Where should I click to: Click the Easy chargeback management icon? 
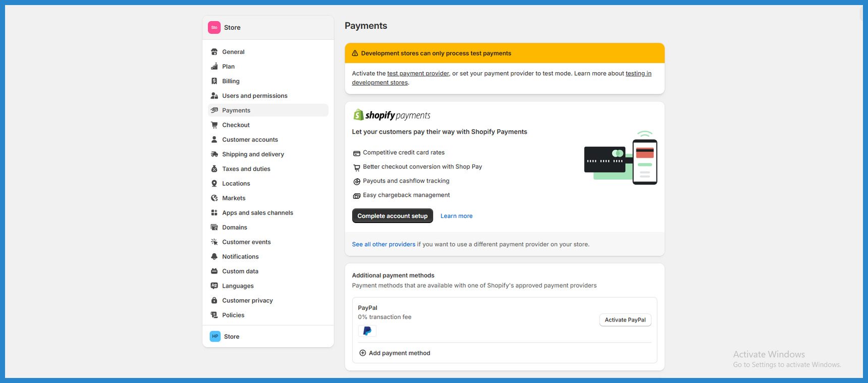pyautogui.click(x=357, y=196)
